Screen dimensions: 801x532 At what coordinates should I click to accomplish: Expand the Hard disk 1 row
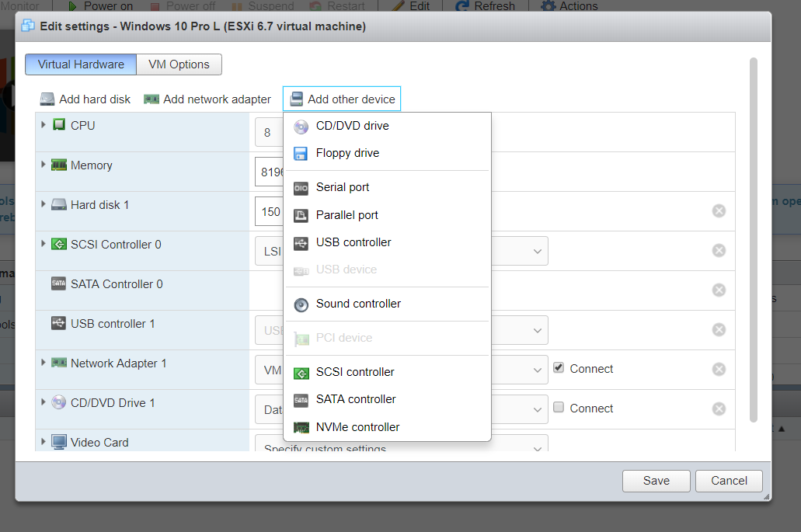tap(44, 204)
